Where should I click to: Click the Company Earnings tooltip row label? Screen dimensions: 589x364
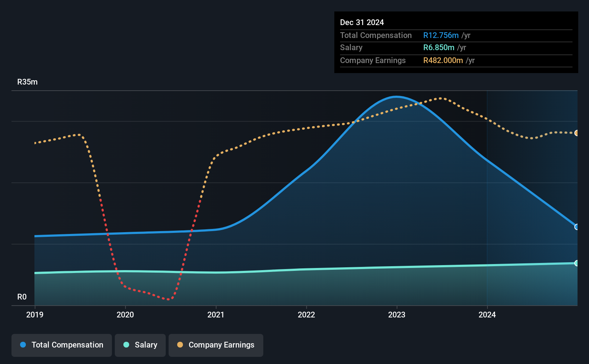pyautogui.click(x=373, y=60)
